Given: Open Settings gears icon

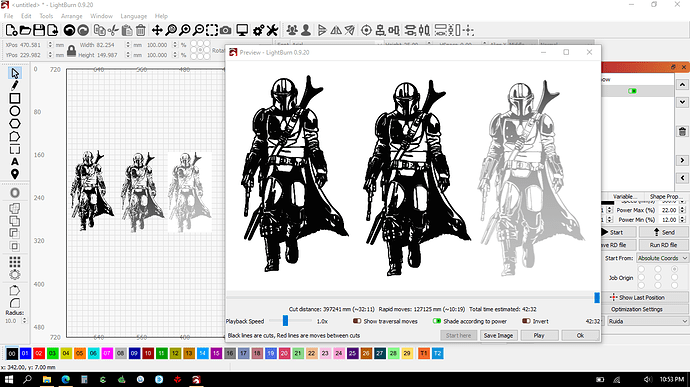Looking at the screenshot, I should pos(258,30).
